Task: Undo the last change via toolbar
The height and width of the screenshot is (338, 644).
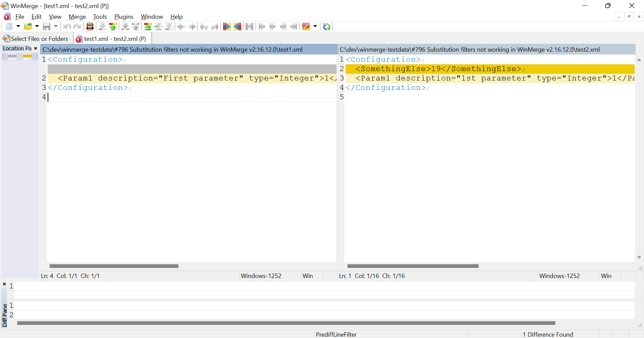Action: coord(67,26)
